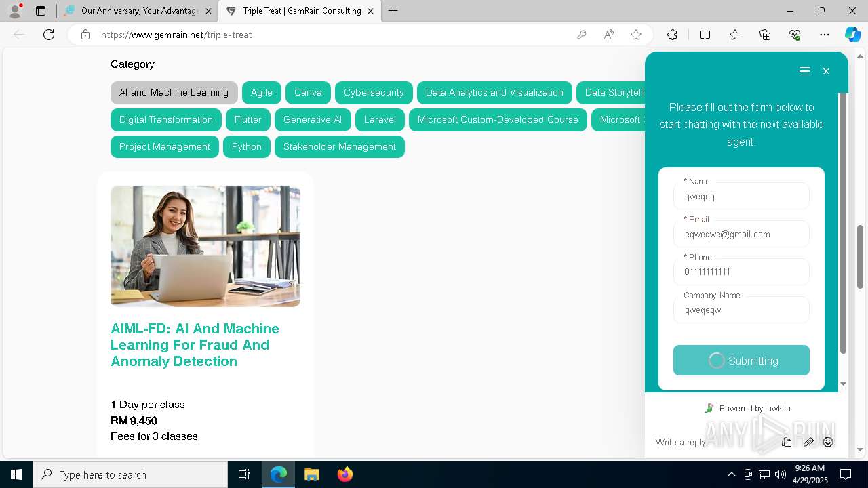Viewport: 868px width, 488px height.
Task: Select Stakeholder Management category
Action: point(340,147)
